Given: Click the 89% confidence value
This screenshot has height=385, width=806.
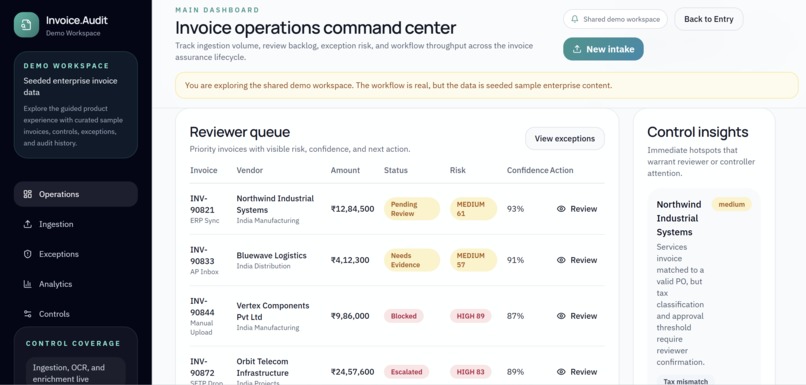Looking at the screenshot, I should [x=515, y=372].
